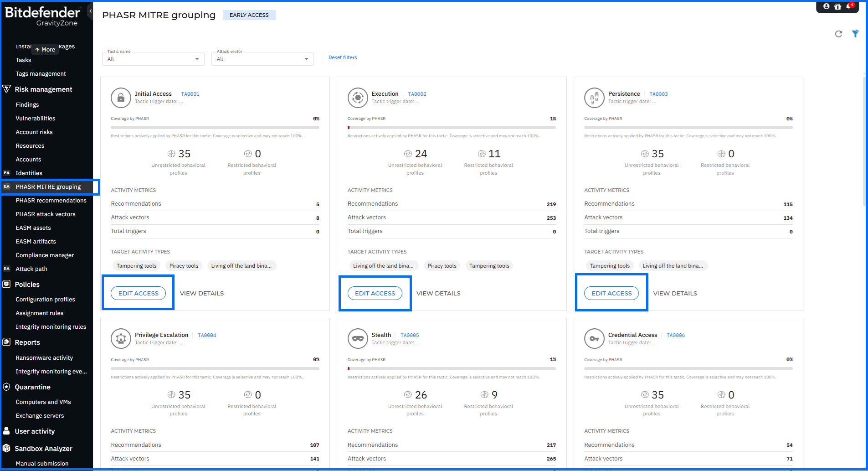
Task: Click the EA badge beside Identities
Action: pyautogui.click(x=7, y=173)
